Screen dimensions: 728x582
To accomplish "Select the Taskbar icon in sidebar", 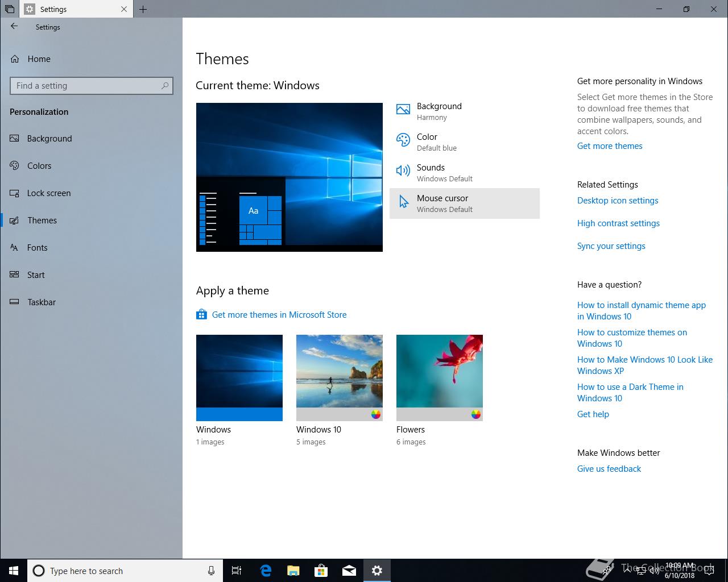I will pyautogui.click(x=15, y=302).
